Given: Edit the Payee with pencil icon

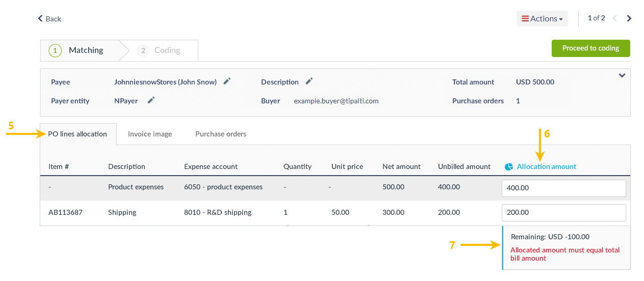Looking at the screenshot, I should pyautogui.click(x=227, y=81).
